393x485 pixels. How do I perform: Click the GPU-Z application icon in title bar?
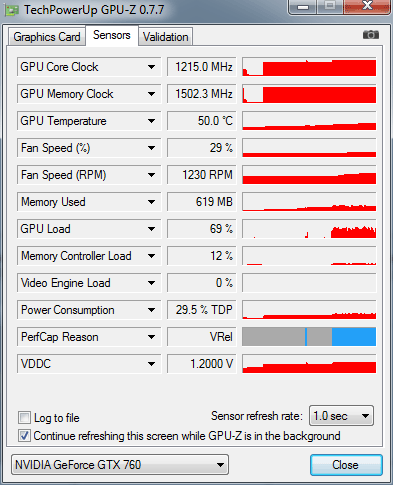12,10
